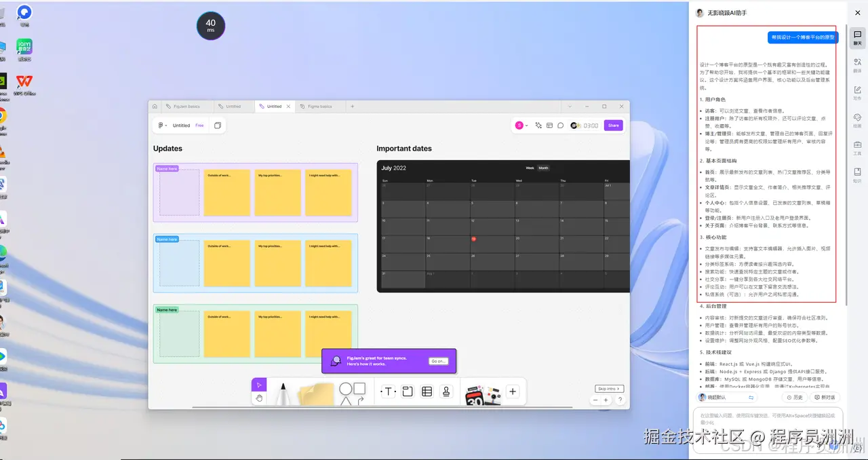Open the iQIYI desktop icon
The height and width of the screenshot is (460, 868).
(24, 50)
